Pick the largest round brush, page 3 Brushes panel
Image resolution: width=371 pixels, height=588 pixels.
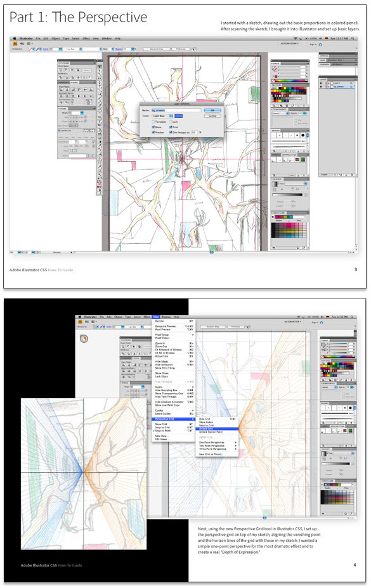pos(303,135)
